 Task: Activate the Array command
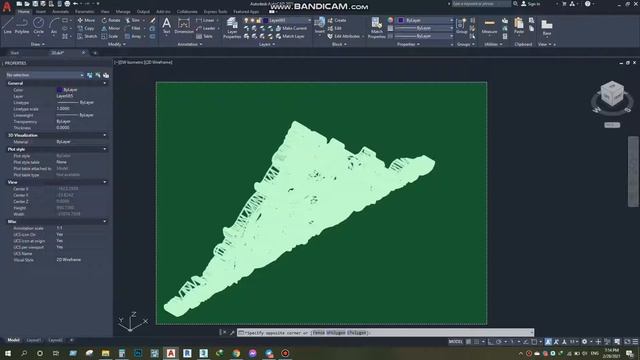coord(133,36)
